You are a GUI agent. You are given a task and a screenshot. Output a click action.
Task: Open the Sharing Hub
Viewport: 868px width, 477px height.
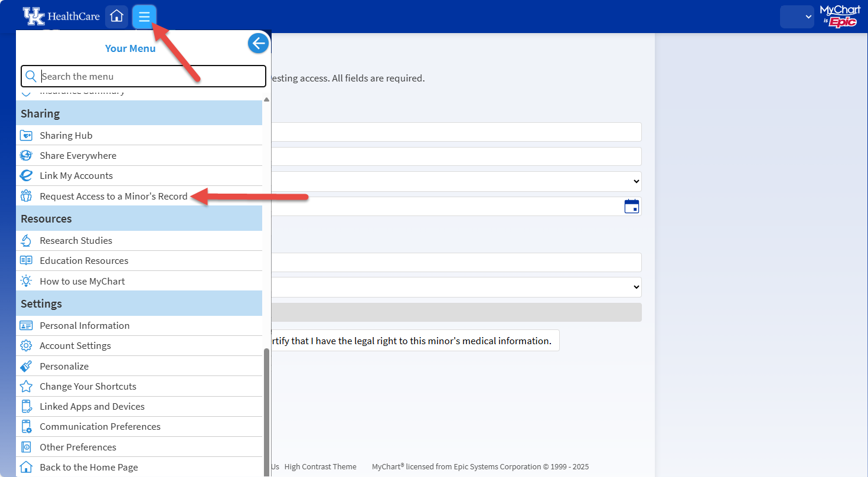(x=27, y=135)
